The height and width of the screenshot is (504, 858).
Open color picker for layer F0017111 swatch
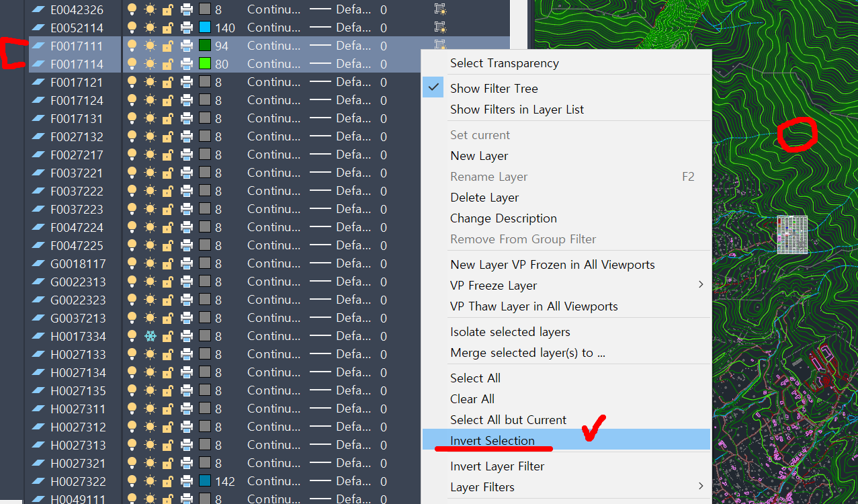point(206,46)
